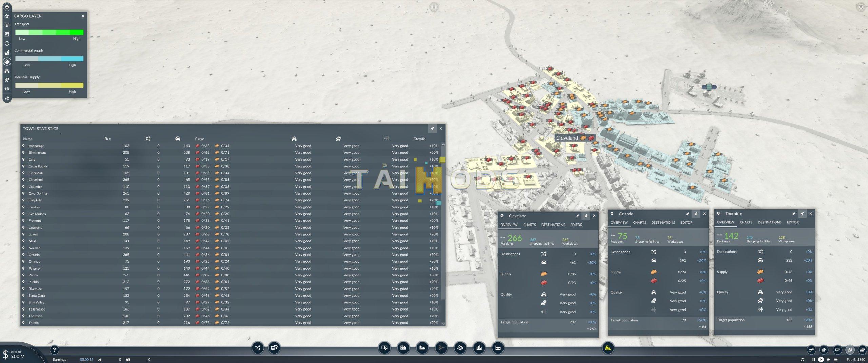Click the account dollar sign icon
868x363 pixels.
5,354
